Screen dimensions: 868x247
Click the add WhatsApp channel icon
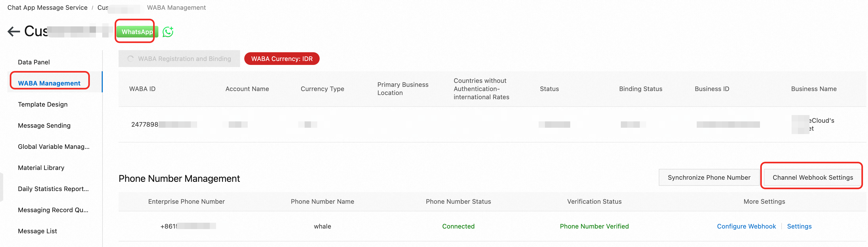(x=168, y=31)
